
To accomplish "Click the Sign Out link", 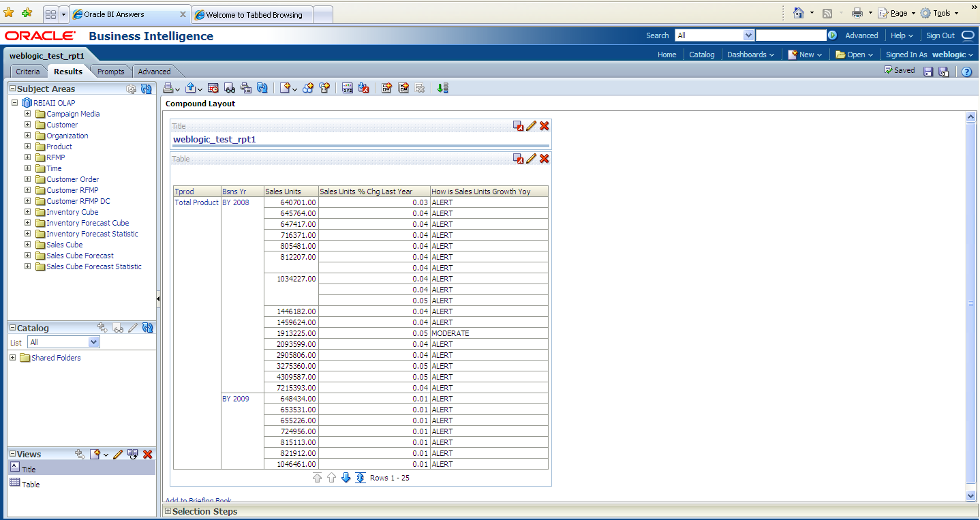I will 940,35.
